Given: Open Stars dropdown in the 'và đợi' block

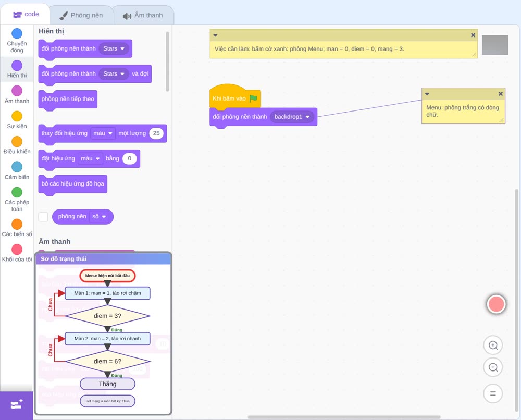Looking at the screenshot, I should pos(114,74).
